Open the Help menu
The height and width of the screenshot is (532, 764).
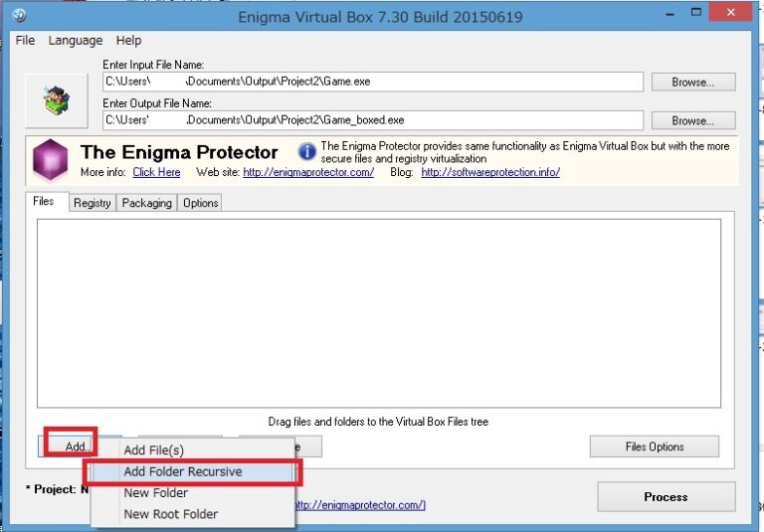tap(128, 41)
